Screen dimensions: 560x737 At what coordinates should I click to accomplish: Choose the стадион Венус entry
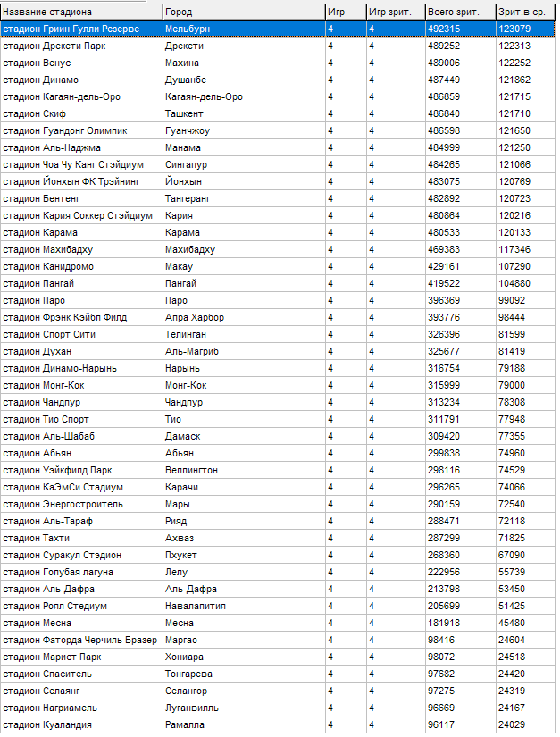tap(38, 63)
